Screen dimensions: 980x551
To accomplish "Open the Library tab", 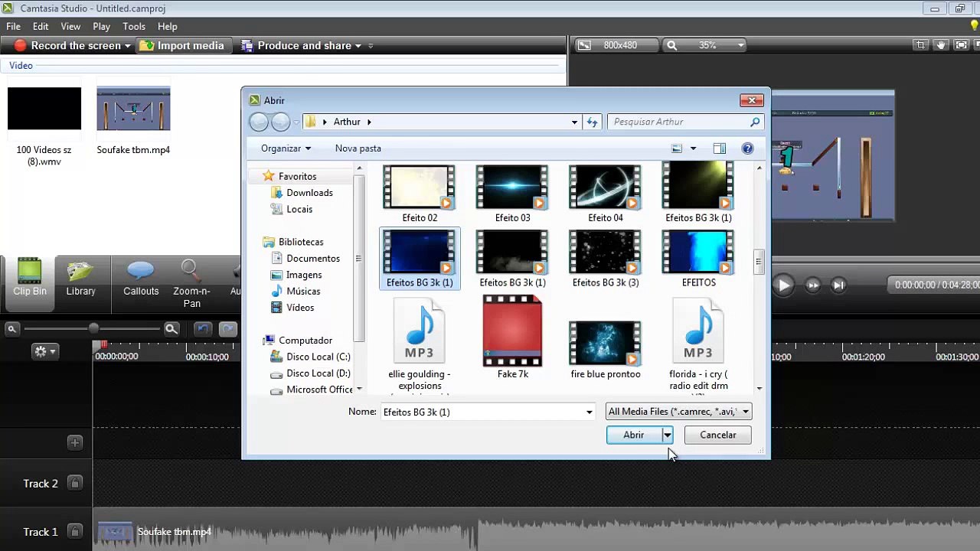I will pos(80,278).
